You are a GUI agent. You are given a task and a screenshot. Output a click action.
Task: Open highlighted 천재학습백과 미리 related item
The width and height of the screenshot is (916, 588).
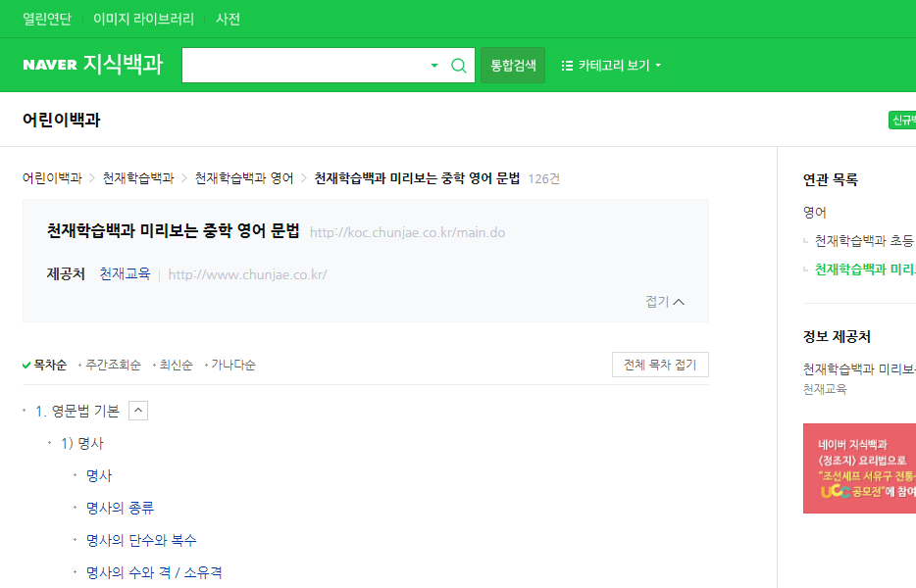(865, 269)
